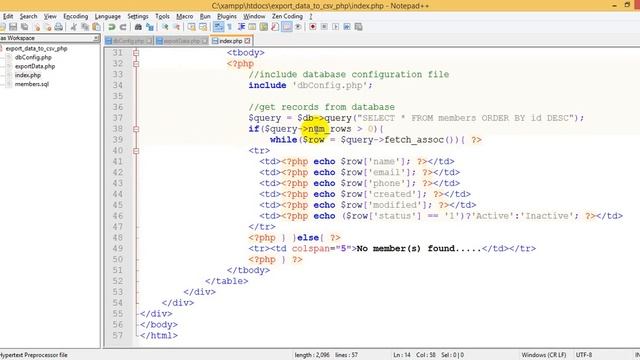Toggle synchronized vertical scrolling

tap(191, 27)
